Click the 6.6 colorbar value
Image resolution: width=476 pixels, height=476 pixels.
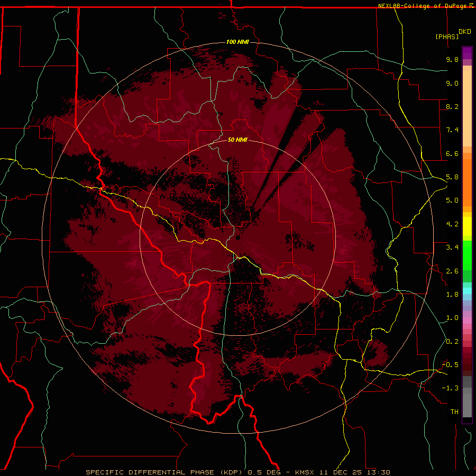[452, 153]
